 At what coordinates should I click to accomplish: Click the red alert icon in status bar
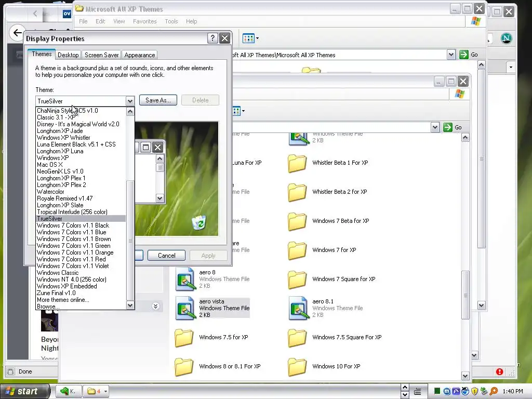coord(499,371)
